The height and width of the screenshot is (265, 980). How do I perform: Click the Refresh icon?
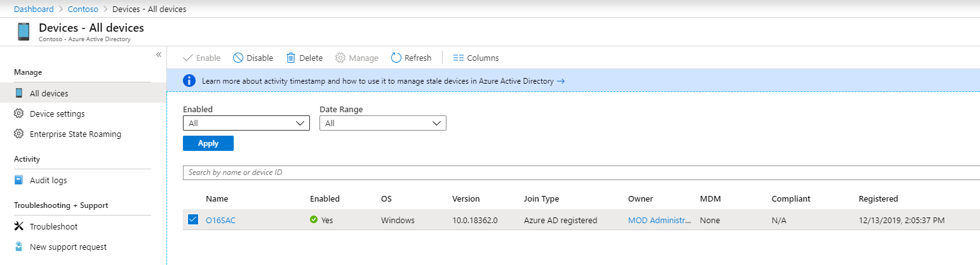coord(396,58)
